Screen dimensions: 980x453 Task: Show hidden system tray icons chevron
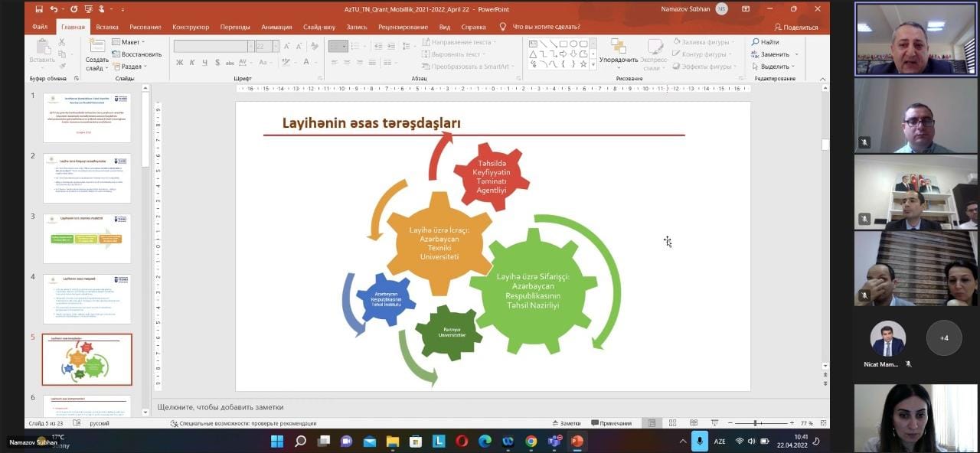tap(683, 442)
